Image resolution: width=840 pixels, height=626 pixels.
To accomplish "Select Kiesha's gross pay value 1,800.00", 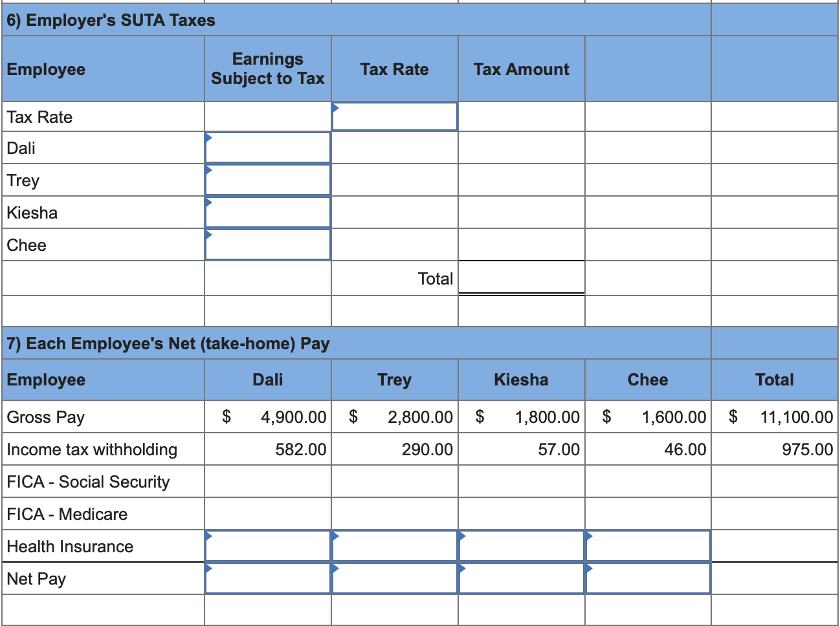I will coord(547,417).
